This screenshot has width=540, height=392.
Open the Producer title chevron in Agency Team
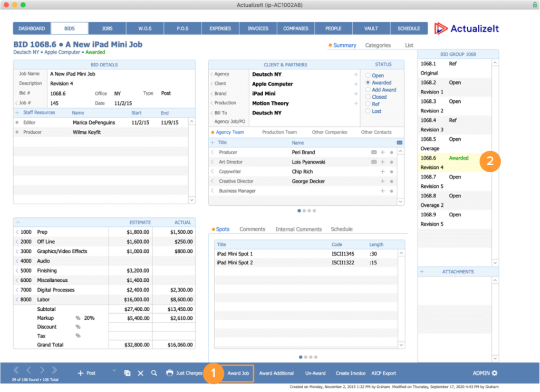[213, 152]
